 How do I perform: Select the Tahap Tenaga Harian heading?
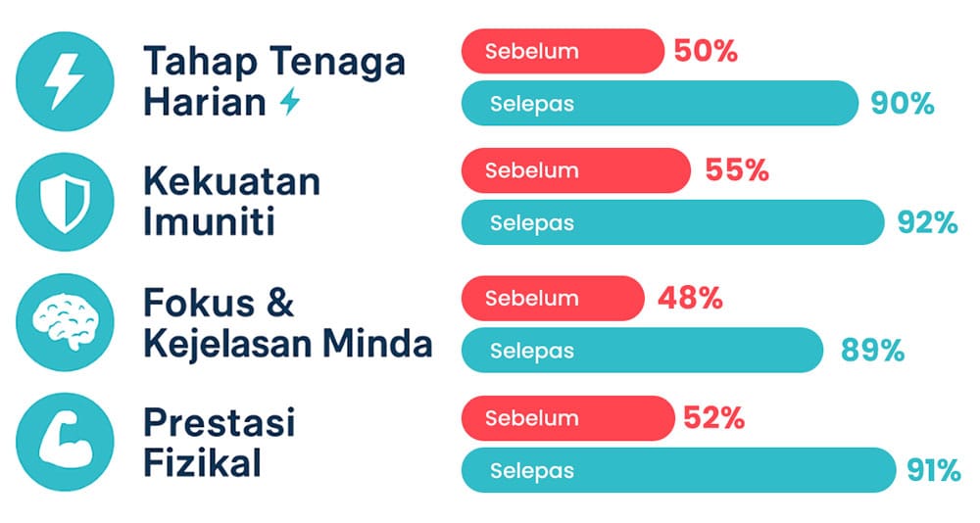coord(272,81)
